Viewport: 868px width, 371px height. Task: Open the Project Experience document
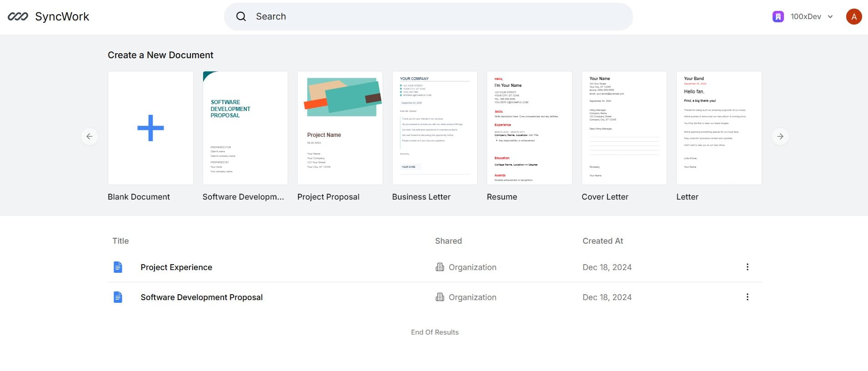(176, 267)
